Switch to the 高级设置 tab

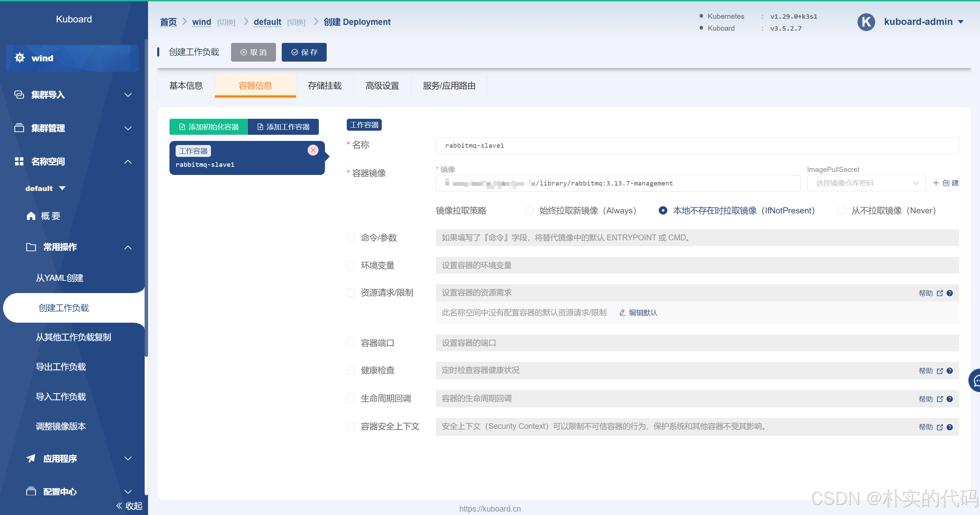[x=382, y=86]
